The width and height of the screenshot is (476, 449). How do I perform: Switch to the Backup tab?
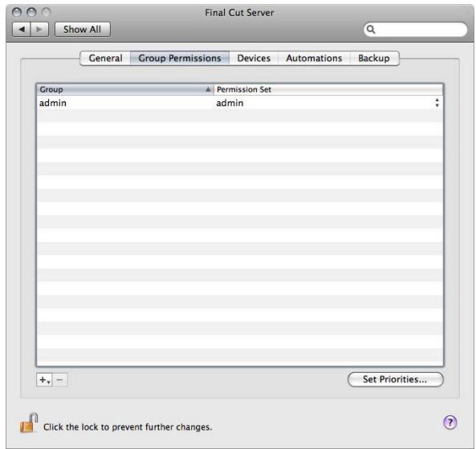click(x=374, y=58)
